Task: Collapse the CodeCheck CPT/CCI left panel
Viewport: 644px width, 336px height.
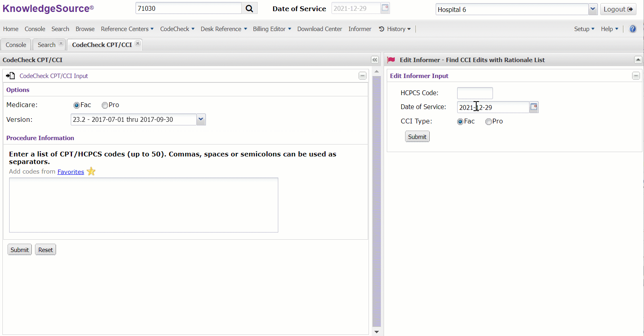Action: tap(374, 60)
